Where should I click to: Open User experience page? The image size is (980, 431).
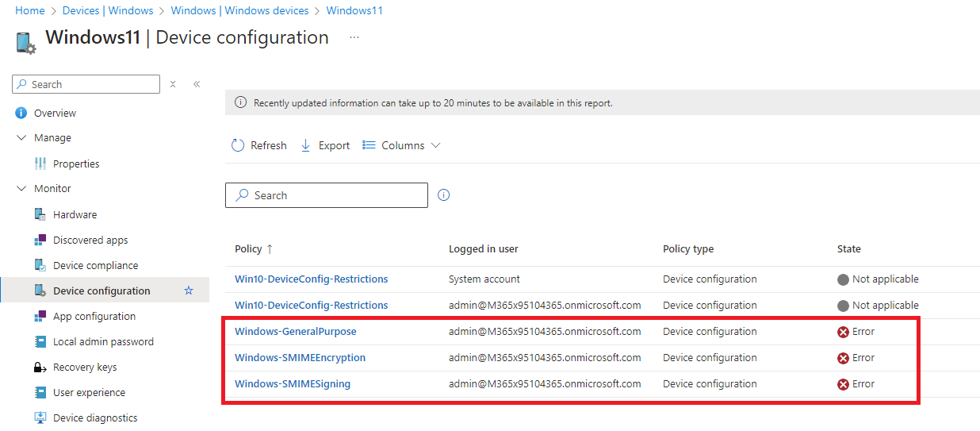pyautogui.click(x=89, y=392)
